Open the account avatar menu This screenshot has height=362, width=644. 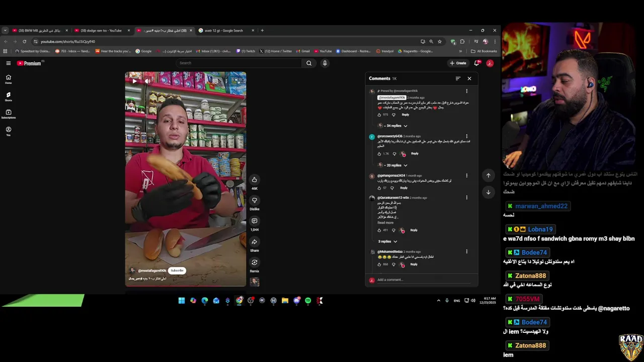(x=490, y=63)
